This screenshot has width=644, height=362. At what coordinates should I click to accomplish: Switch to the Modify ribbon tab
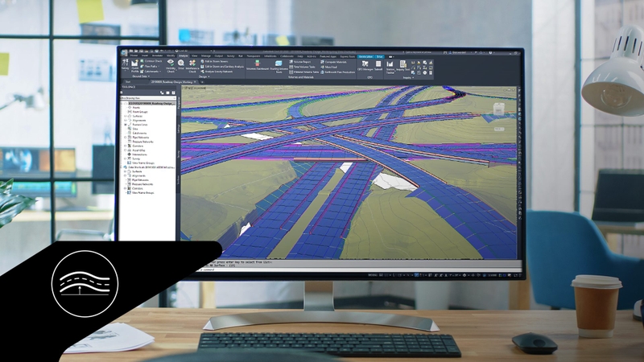pyautogui.click(x=171, y=56)
